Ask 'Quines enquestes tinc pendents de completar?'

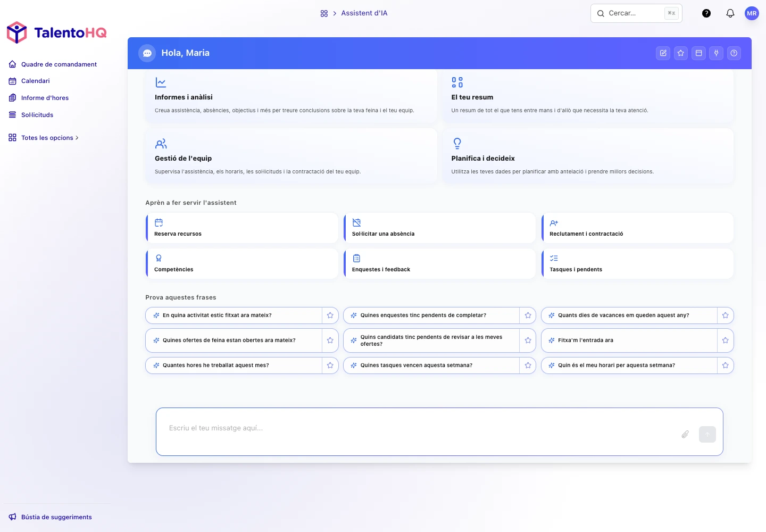[431, 315]
